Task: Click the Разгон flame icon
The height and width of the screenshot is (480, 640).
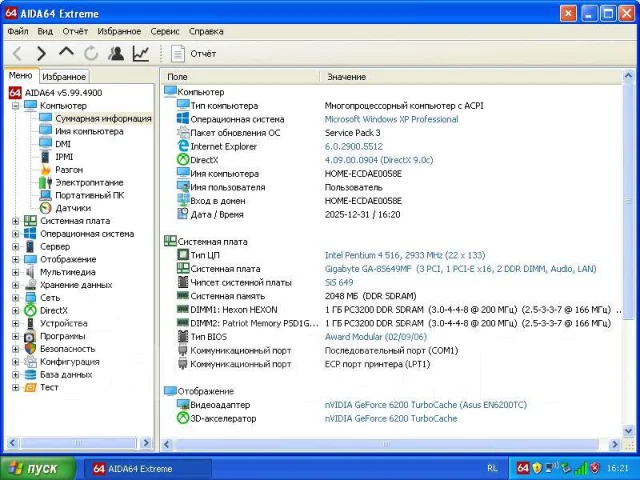Action: coord(45,169)
